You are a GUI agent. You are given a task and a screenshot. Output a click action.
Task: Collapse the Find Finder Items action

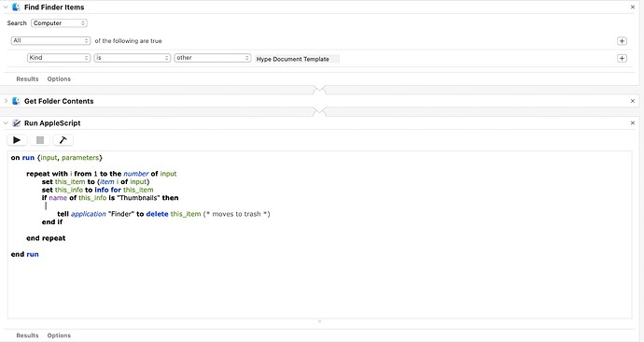tap(6, 7)
